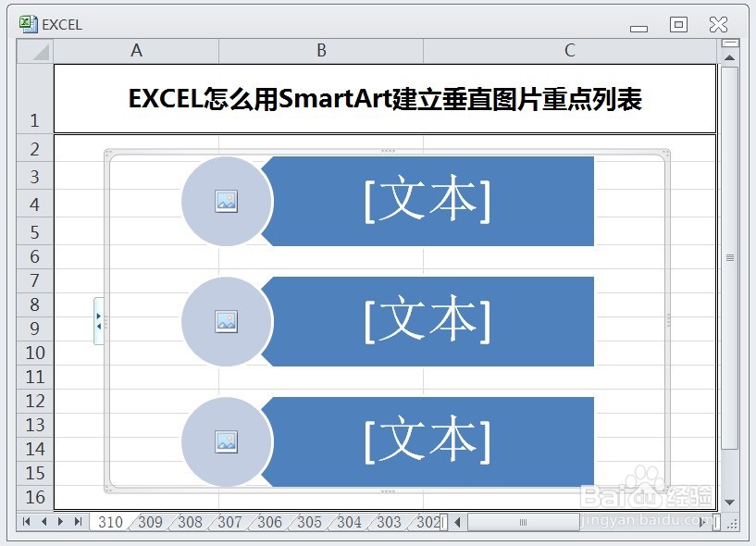This screenshot has width=756, height=546.
Task: Switch to sheet tab 309
Action: click(x=150, y=522)
